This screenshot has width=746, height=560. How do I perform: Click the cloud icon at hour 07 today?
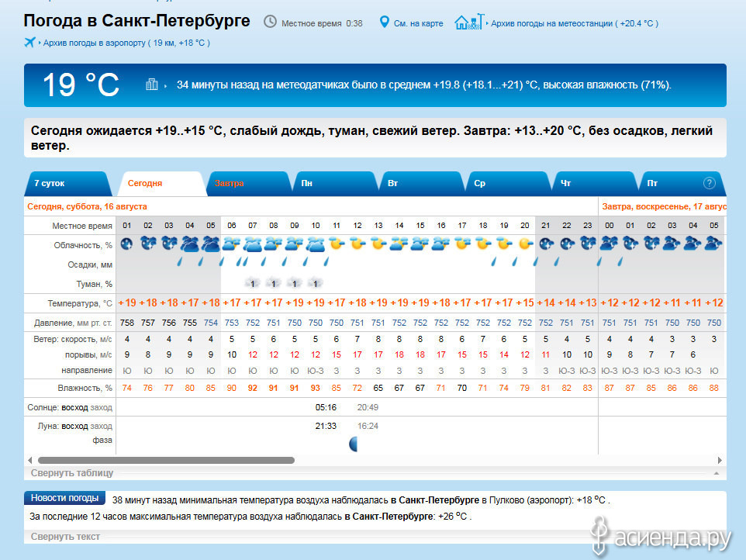click(x=253, y=244)
